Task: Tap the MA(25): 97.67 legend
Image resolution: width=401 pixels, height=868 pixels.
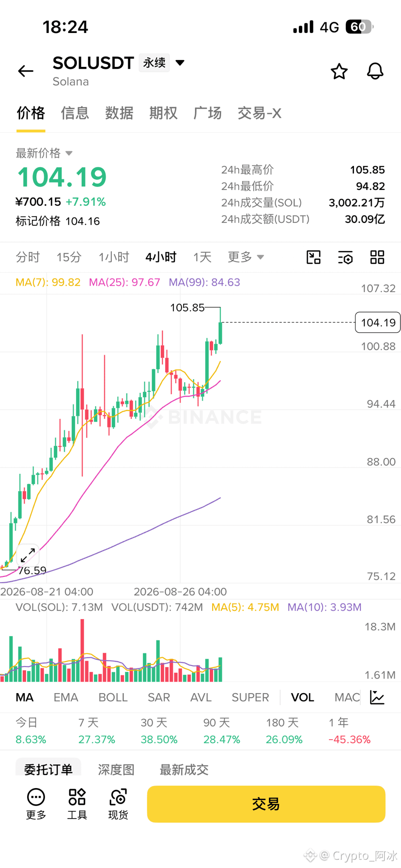Action: click(x=124, y=282)
